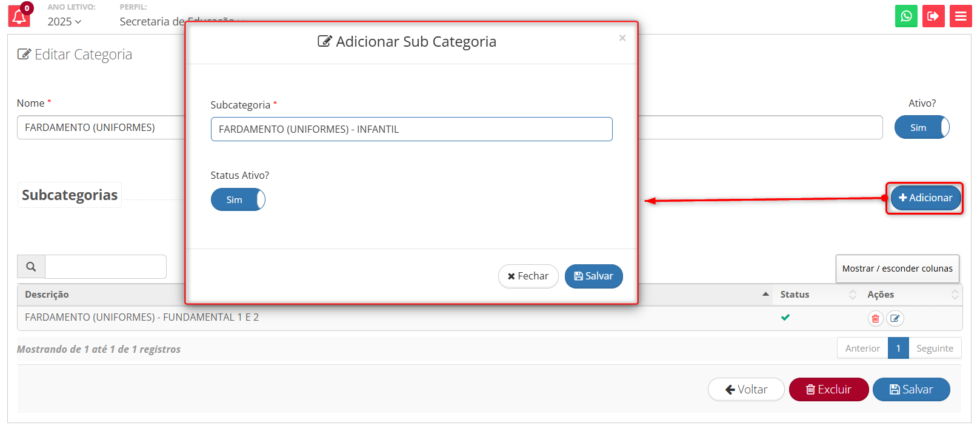Toggle the Ativo switch for the category
980x431 pixels.
point(922,127)
